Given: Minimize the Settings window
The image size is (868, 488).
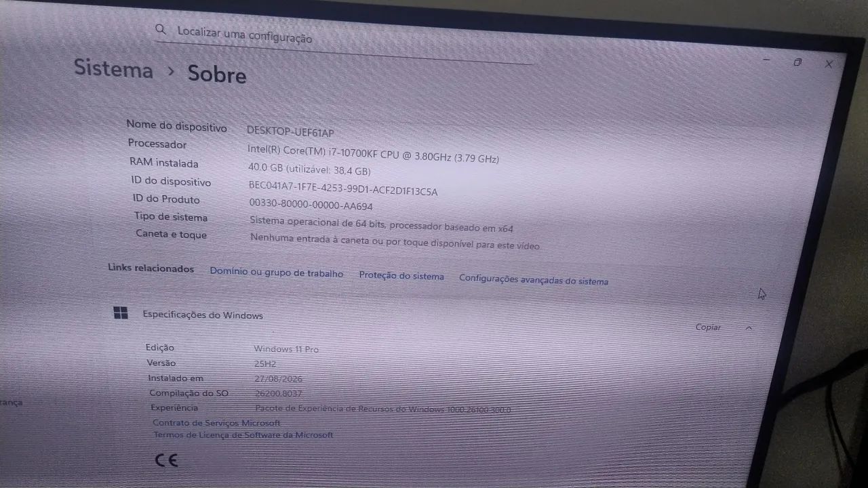Looking at the screenshot, I should point(766,60).
